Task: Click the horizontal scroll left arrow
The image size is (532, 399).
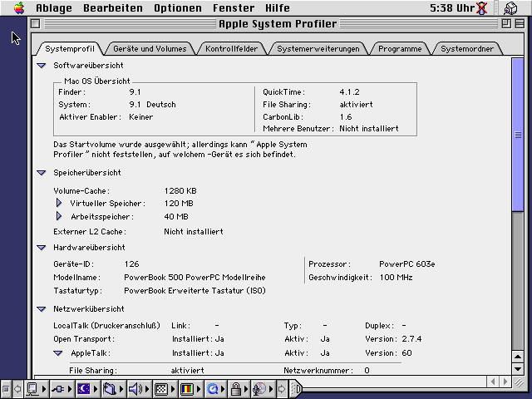Action: coord(493,382)
